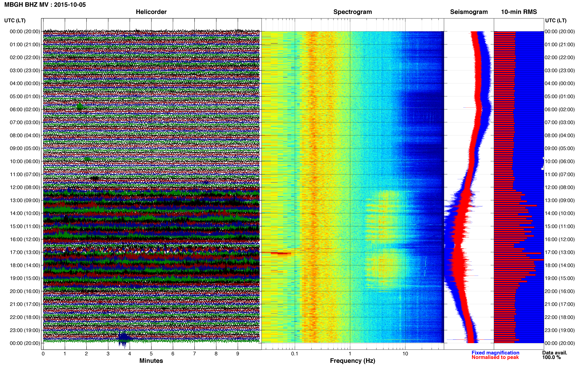Click left time label 12:00 (08:00)
The height and width of the screenshot is (368, 588).
point(25,187)
